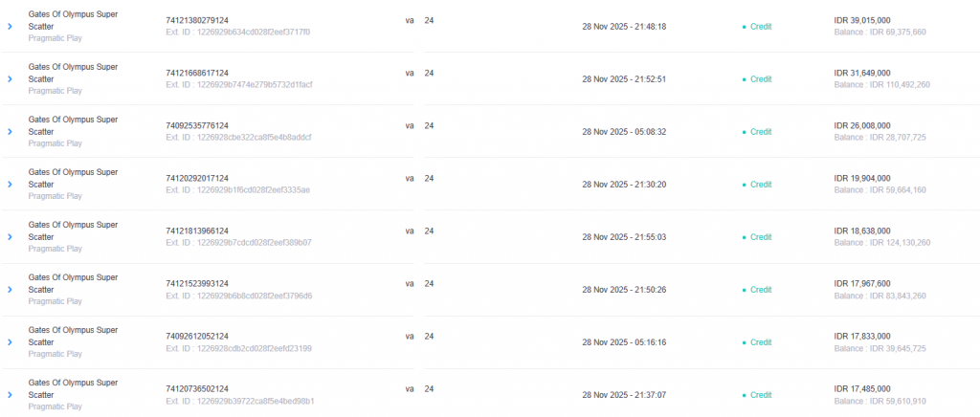
Task: Click the game name for transaction 74092612052124
Action: point(73,336)
